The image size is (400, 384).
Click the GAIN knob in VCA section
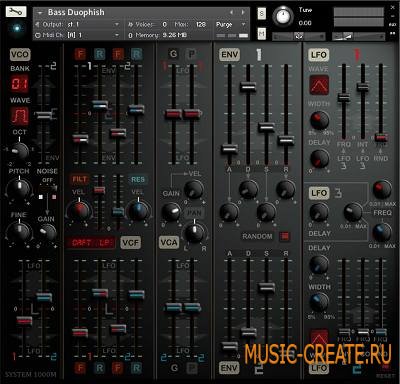tap(171, 212)
